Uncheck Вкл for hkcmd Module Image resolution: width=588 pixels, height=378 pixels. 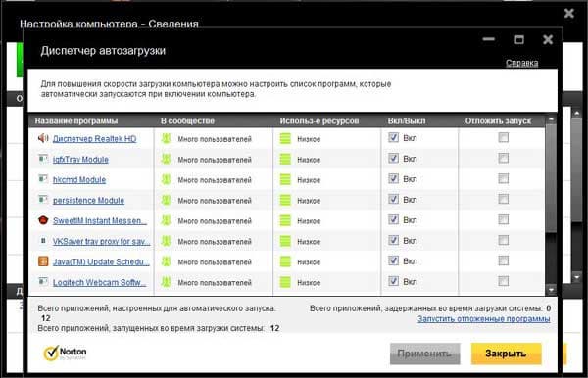(393, 178)
